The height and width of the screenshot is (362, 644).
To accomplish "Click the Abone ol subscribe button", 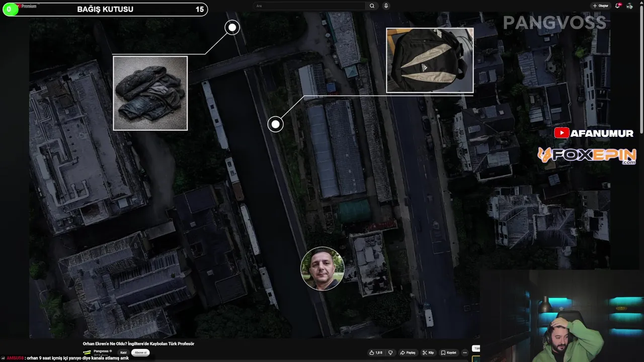I will [141, 352].
